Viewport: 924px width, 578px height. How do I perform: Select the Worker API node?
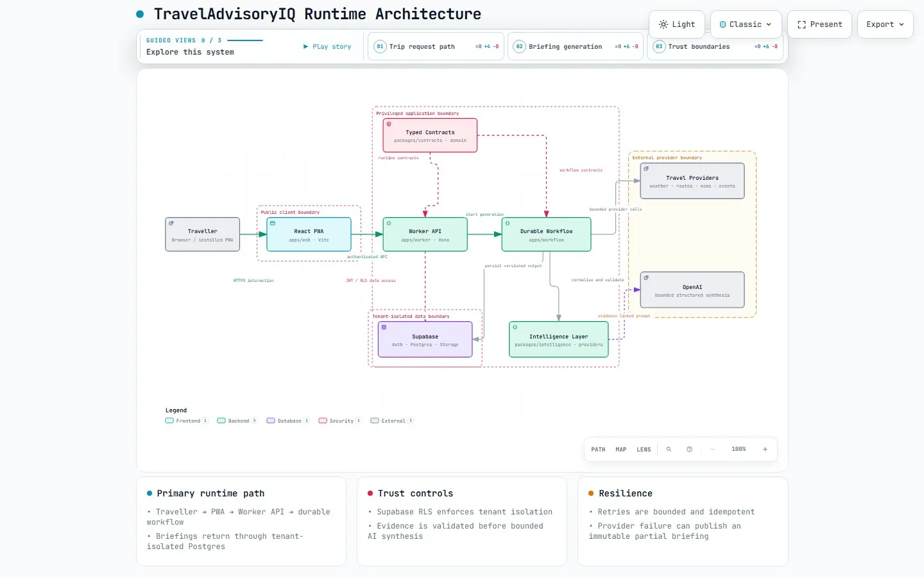425,234
